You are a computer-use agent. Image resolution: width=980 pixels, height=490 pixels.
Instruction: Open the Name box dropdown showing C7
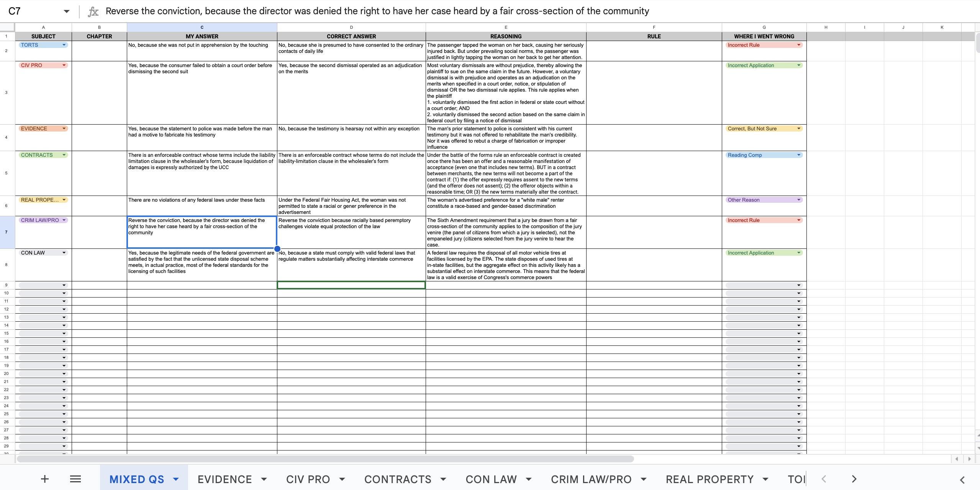pos(66,11)
